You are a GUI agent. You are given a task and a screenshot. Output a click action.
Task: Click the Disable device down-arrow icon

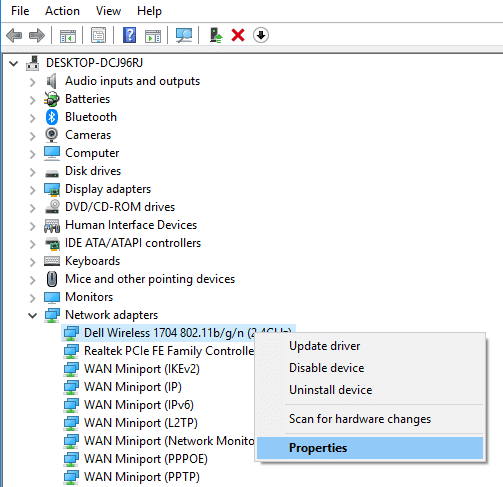pyautogui.click(x=261, y=35)
